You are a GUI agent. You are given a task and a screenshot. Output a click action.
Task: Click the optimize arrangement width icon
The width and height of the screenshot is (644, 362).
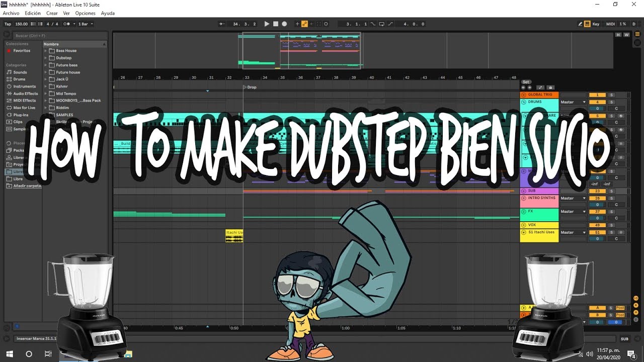[541, 87]
